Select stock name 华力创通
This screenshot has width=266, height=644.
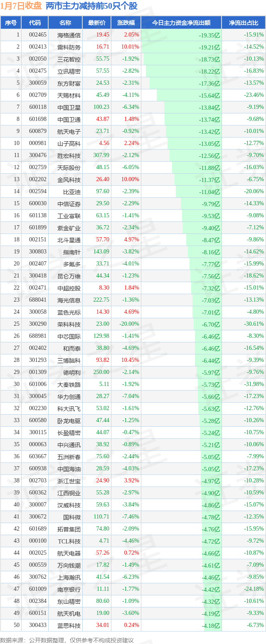(x=69, y=396)
